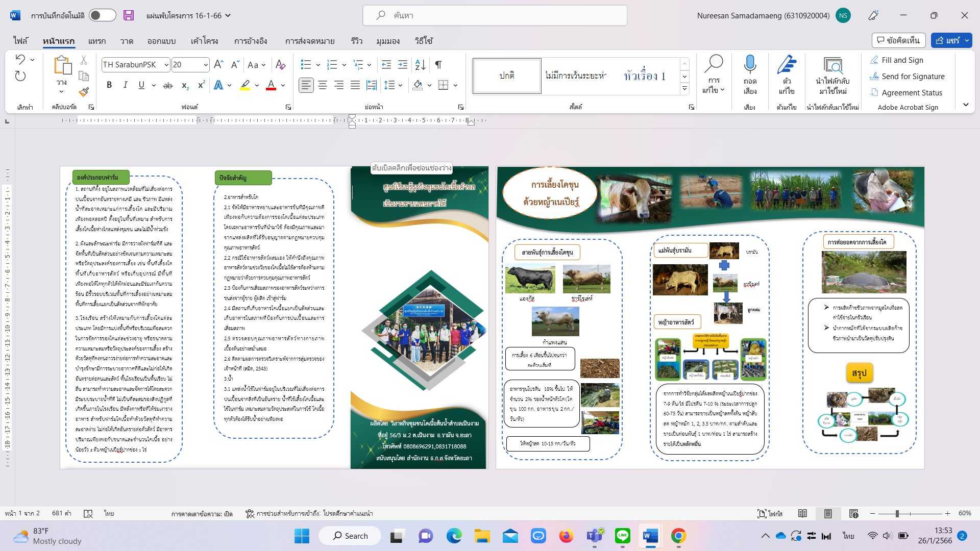
Task: Center align text
Action: click(323, 85)
